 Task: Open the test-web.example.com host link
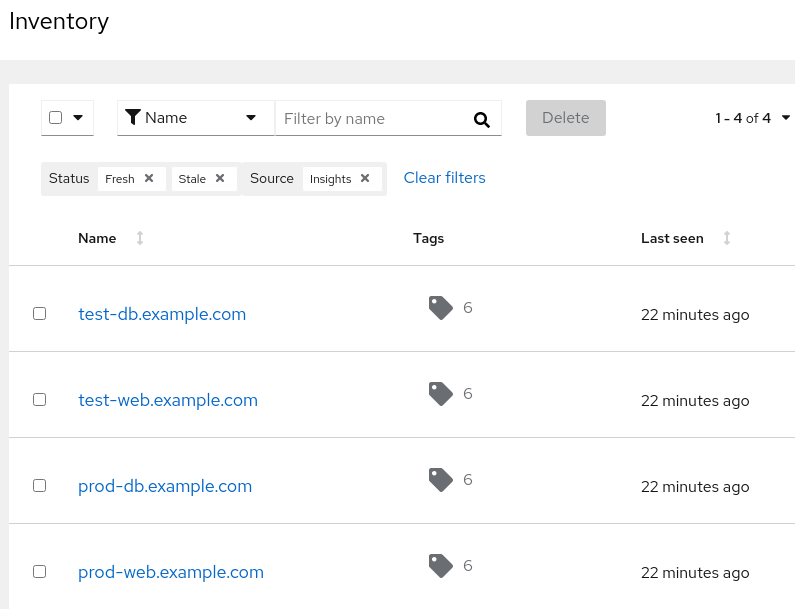pos(168,400)
